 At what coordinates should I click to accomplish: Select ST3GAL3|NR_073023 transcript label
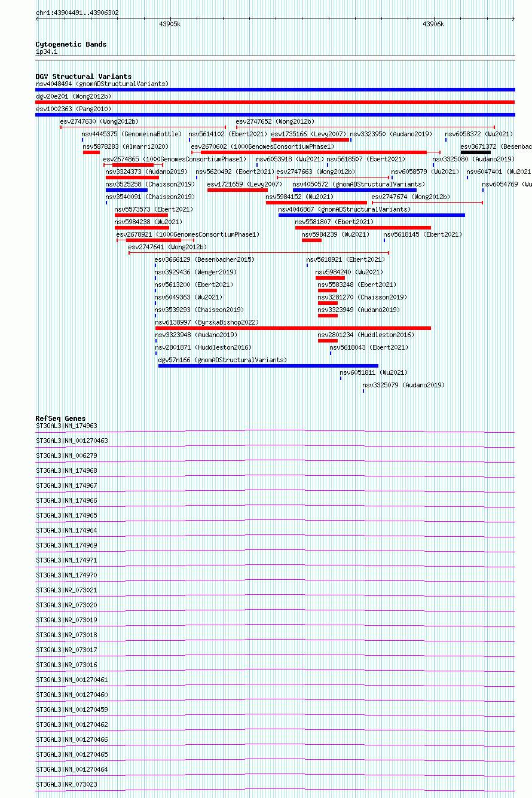pos(66,784)
